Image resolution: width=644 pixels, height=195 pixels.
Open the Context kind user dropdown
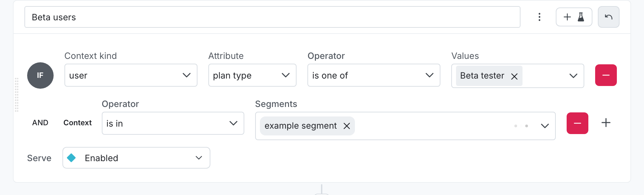[x=131, y=75]
